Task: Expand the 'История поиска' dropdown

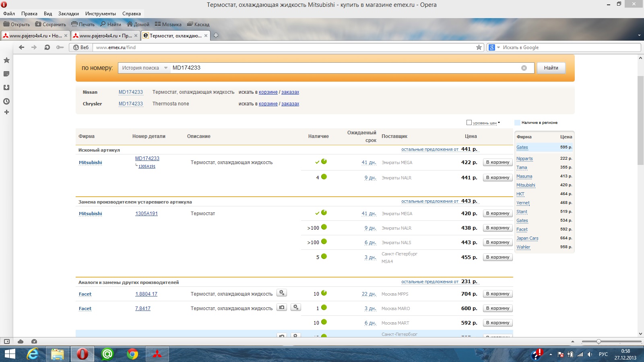Action: 144,68
